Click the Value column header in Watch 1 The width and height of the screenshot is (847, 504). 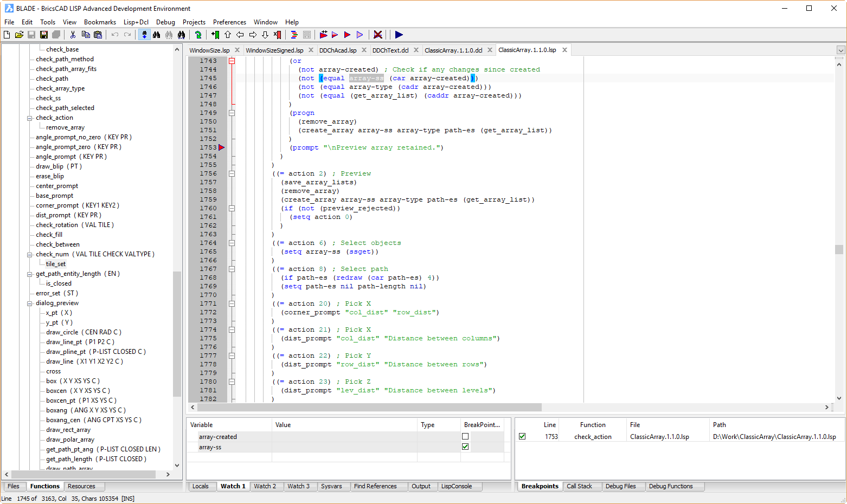[344, 425]
